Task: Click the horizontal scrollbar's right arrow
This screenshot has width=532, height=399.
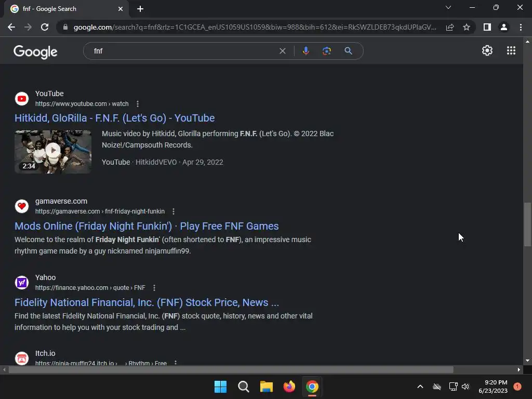Action: point(519,369)
